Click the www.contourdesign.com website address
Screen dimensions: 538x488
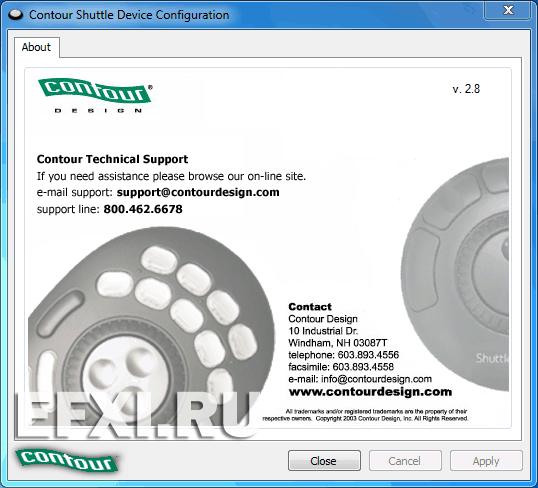(x=370, y=392)
